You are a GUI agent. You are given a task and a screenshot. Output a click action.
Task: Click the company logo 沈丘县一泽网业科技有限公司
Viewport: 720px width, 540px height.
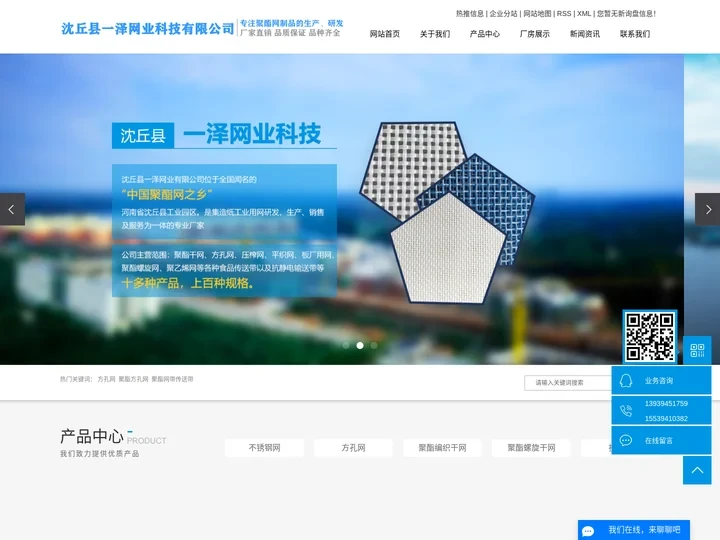click(148, 28)
